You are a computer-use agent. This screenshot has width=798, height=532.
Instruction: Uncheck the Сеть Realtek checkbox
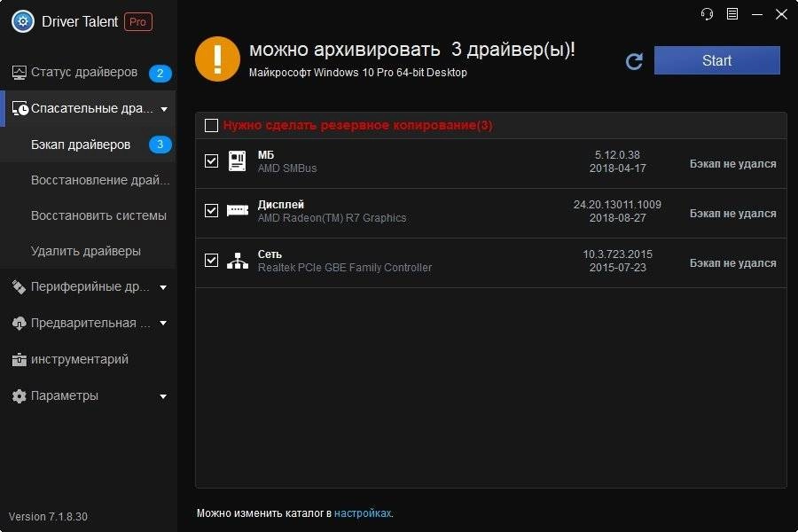coord(211,260)
